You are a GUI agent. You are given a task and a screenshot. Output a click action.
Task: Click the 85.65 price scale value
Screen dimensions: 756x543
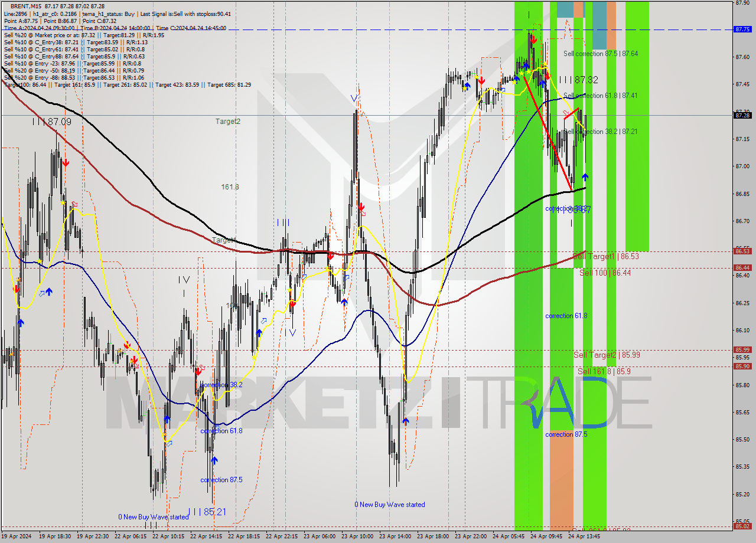pyautogui.click(x=742, y=413)
